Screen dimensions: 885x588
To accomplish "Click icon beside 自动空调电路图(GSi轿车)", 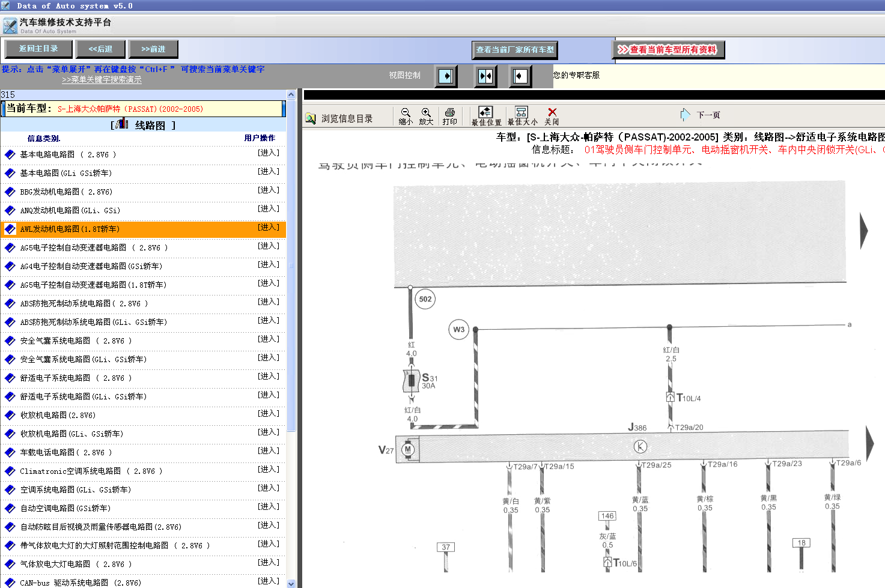I will [x=10, y=508].
